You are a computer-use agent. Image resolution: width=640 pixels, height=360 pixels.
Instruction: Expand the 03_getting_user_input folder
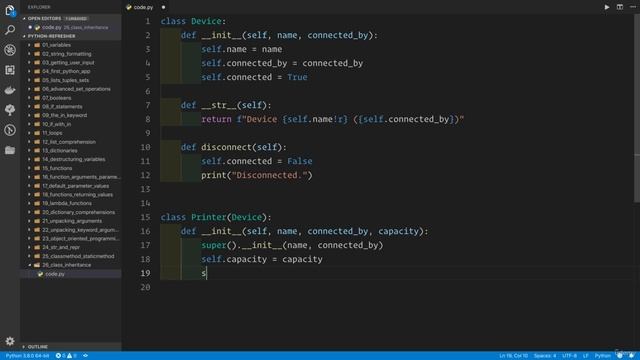point(71,62)
